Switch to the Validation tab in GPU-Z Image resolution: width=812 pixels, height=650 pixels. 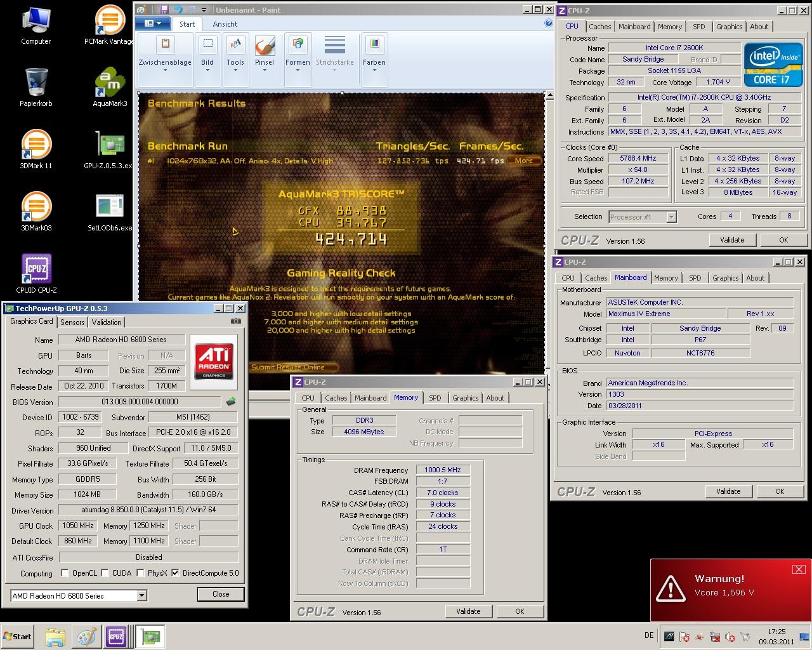106,322
